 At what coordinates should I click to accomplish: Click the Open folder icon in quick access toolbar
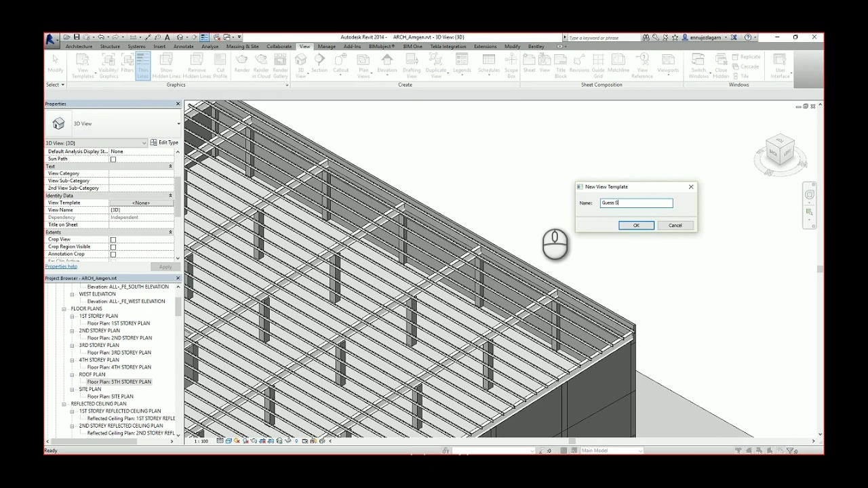point(67,37)
